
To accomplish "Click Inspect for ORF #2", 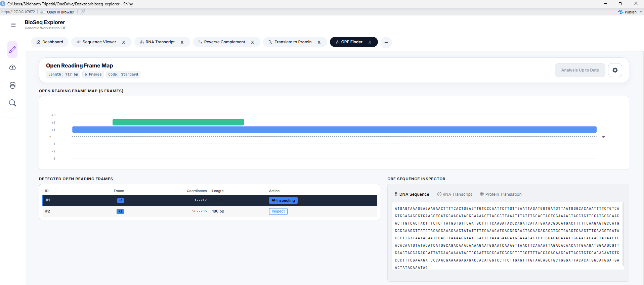I will coord(278,211).
